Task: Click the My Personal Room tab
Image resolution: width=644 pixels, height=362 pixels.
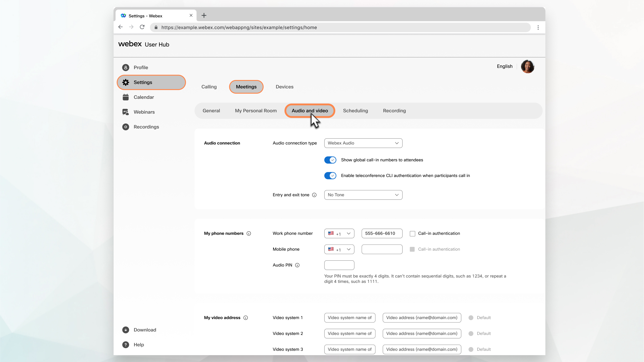Action: pyautogui.click(x=256, y=111)
